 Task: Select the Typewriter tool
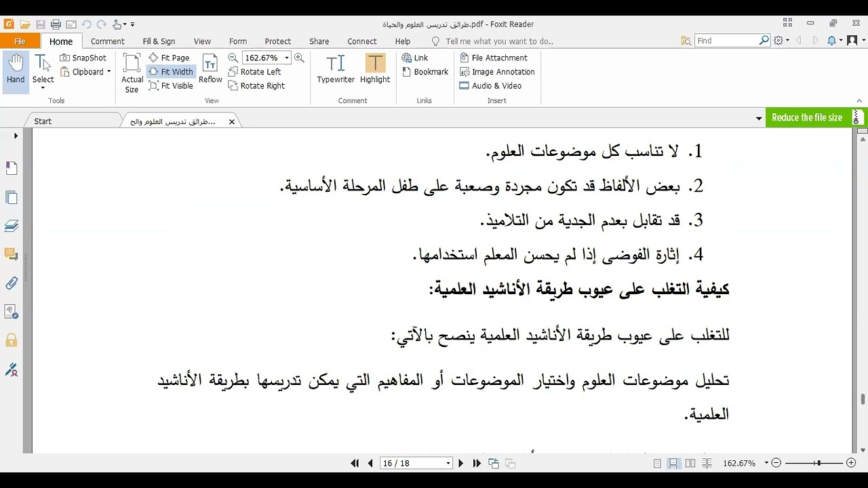[336, 69]
